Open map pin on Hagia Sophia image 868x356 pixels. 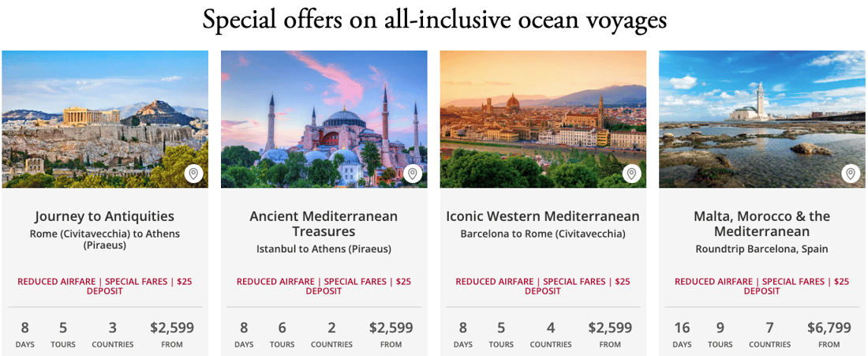click(412, 174)
